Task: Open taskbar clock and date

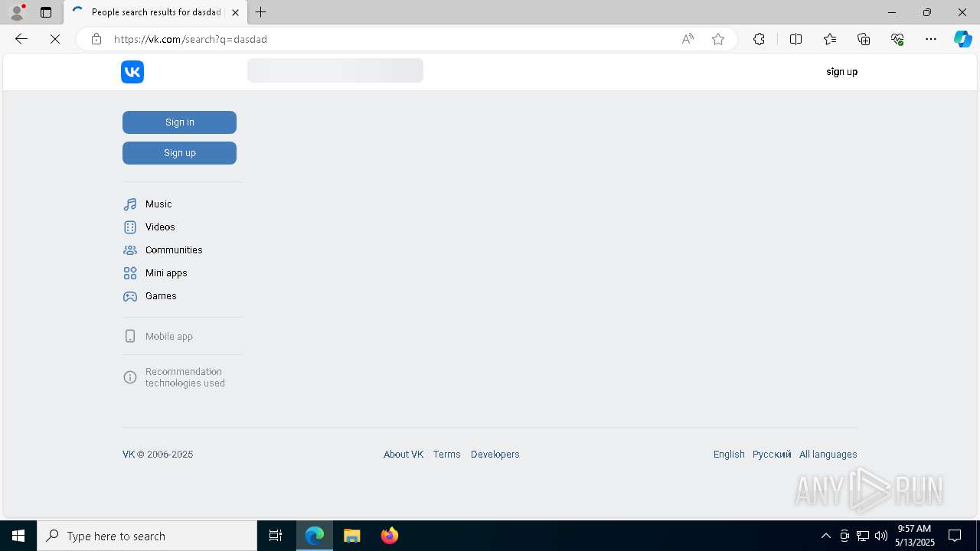Action: coord(914,536)
